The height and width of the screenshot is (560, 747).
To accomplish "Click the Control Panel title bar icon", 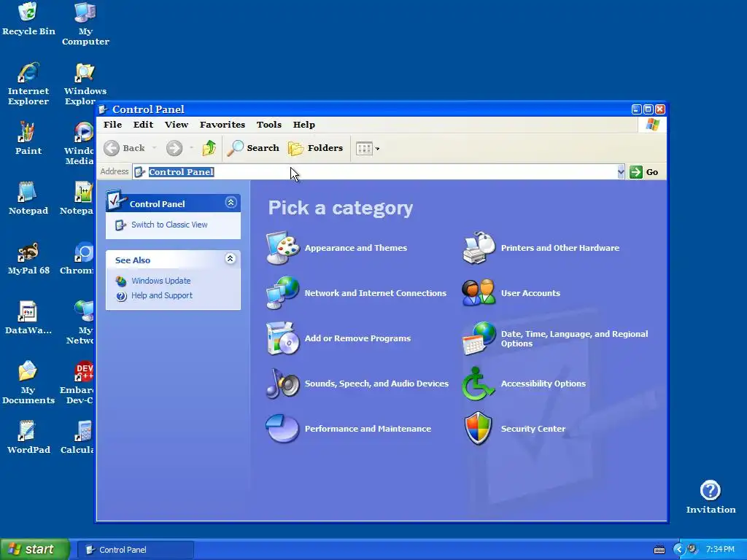I will (x=102, y=109).
